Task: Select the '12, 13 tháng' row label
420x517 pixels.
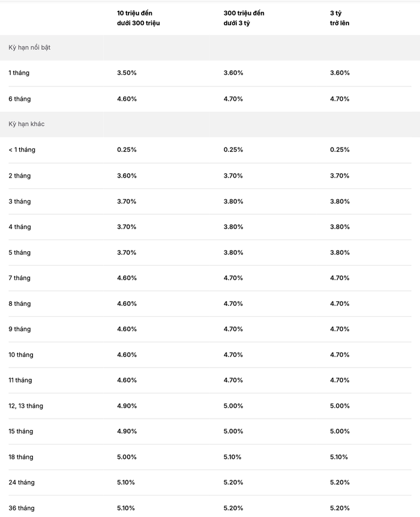Action: [x=26, y=406]
